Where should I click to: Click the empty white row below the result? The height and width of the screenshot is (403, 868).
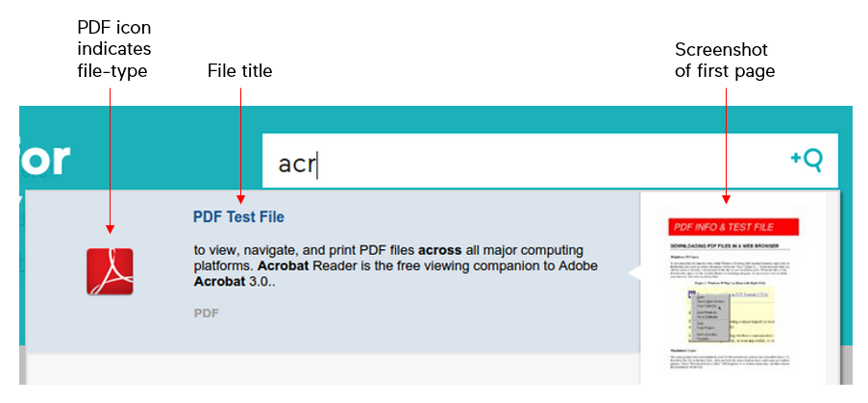pyautogui.click(x=333, y=369)
